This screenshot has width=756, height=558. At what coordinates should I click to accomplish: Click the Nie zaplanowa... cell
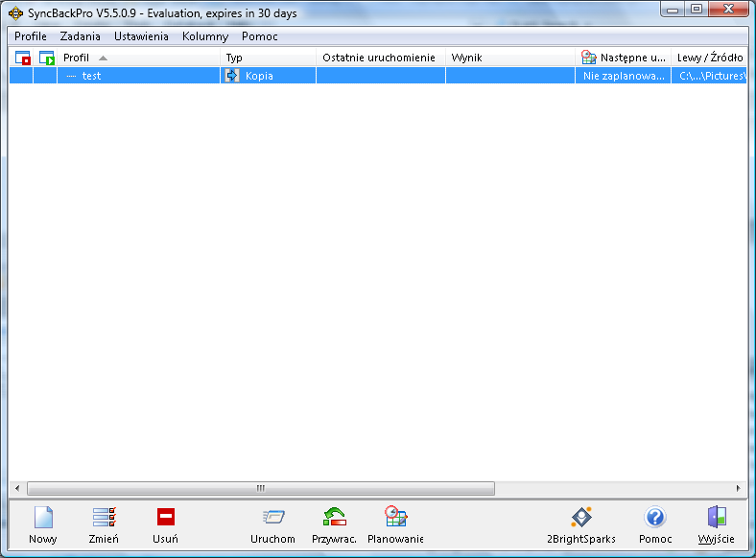tap(624, 76)
